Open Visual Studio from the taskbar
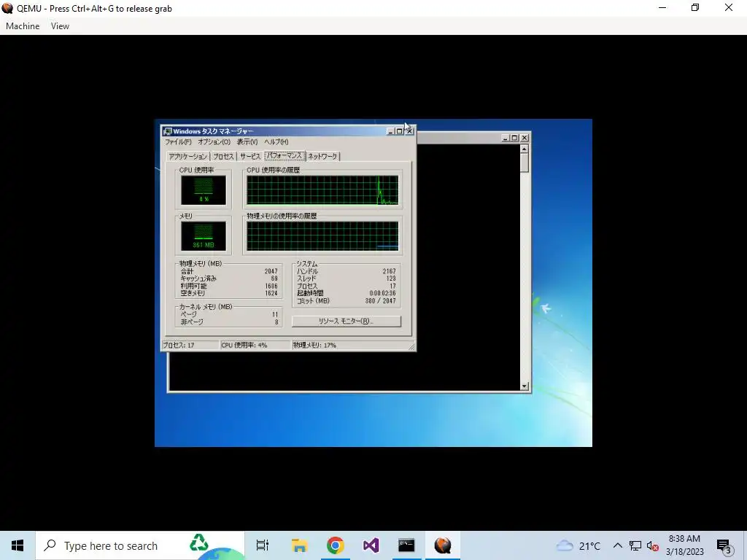This screenshot has height=560, width=747. tap(371, 545)
